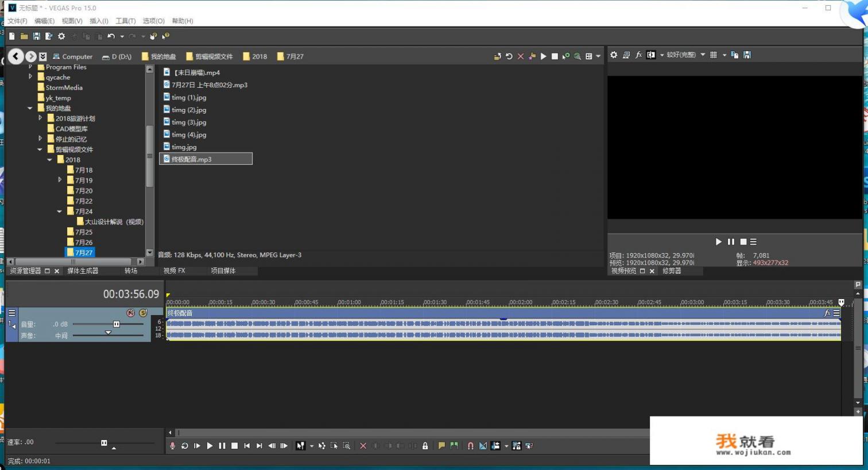The image size is (868, 470).
Task: Toggle preview overlays grid icon
Action: [714, 55]
